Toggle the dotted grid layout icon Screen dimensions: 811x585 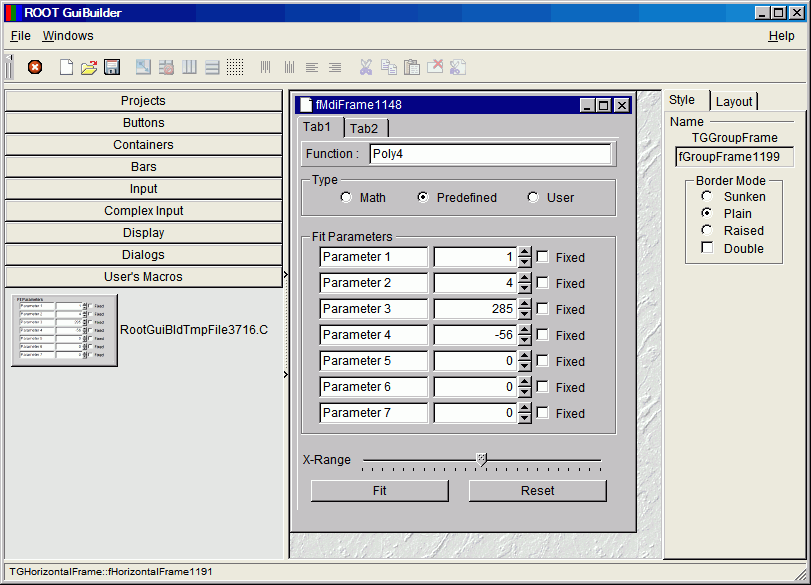click(235, 67)
